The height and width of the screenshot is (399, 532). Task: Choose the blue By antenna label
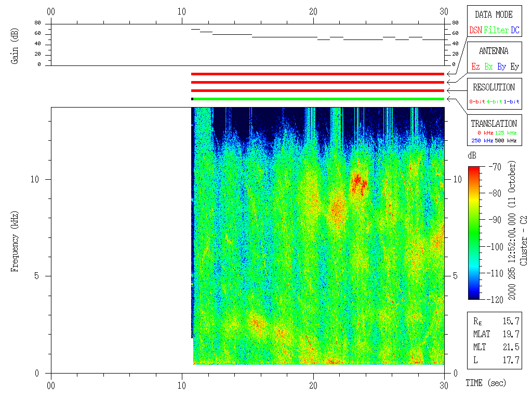501,66
